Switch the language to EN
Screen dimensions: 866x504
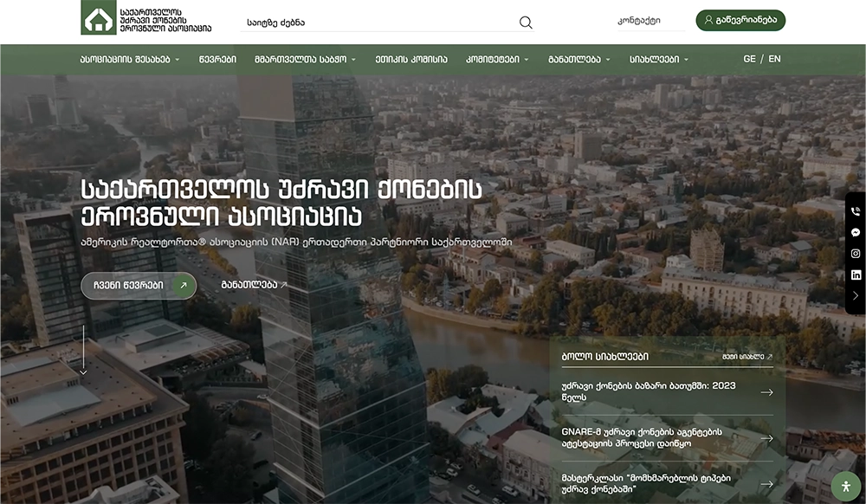tap(774, 59)
